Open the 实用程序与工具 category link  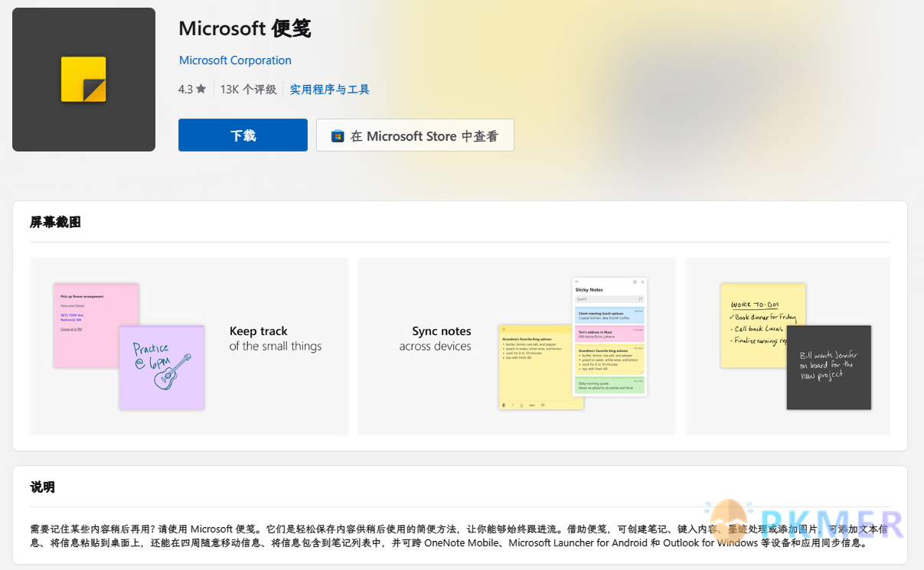pos(330,90)
